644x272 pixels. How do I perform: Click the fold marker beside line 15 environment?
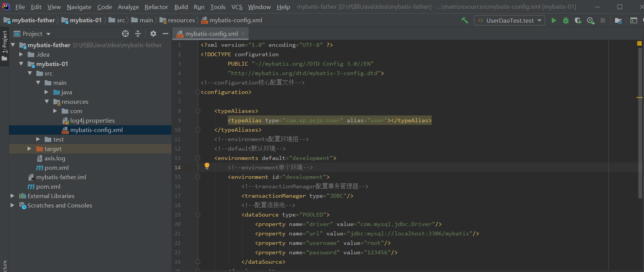click(198, 177)
